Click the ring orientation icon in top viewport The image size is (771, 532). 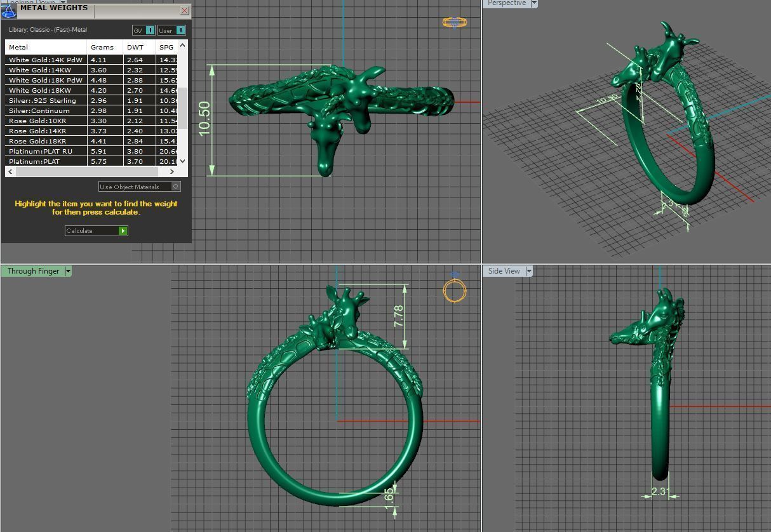(455, 22)
